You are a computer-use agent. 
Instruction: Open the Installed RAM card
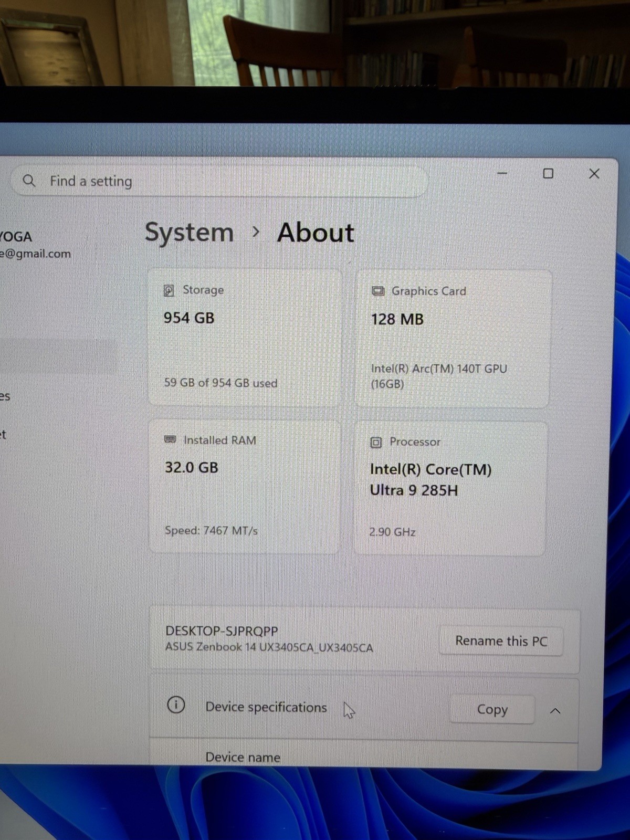tap(244, 486)
